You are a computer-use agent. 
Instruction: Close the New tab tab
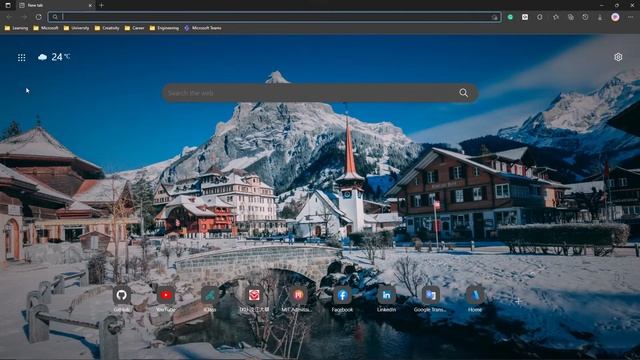[x=90, y=5]
